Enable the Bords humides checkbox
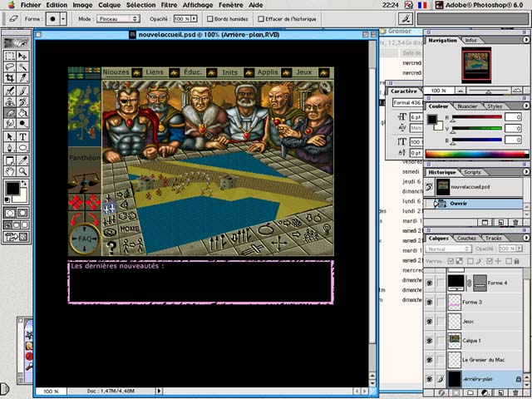The image size is (532, 399). 210,19
